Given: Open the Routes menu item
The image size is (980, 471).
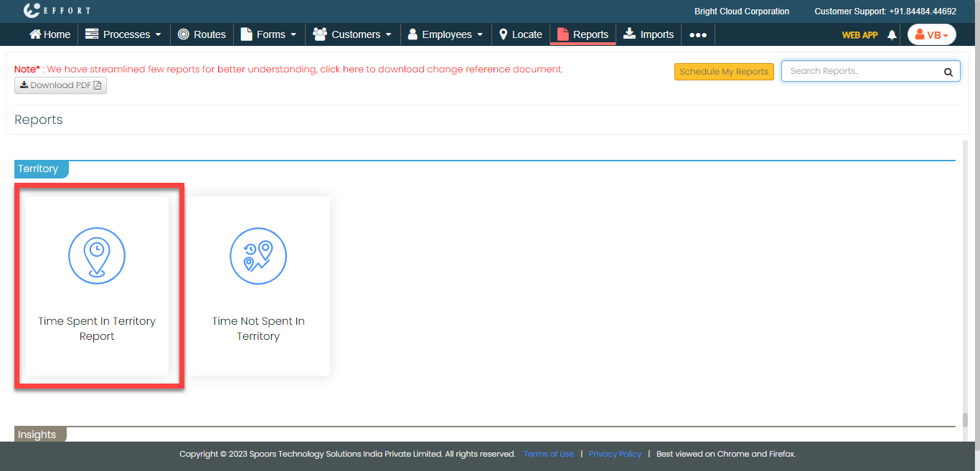Looking at the screenshot, I should coord(202,34).
